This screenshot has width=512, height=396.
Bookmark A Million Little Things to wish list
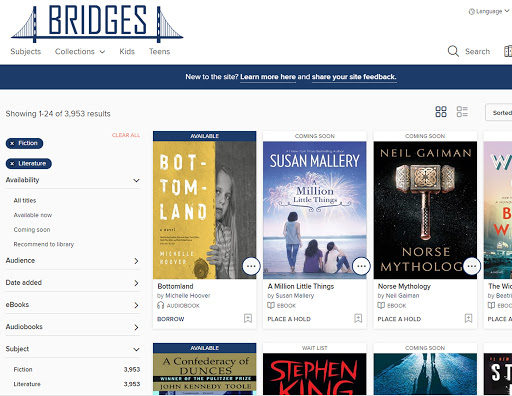(x=358, y=318)
